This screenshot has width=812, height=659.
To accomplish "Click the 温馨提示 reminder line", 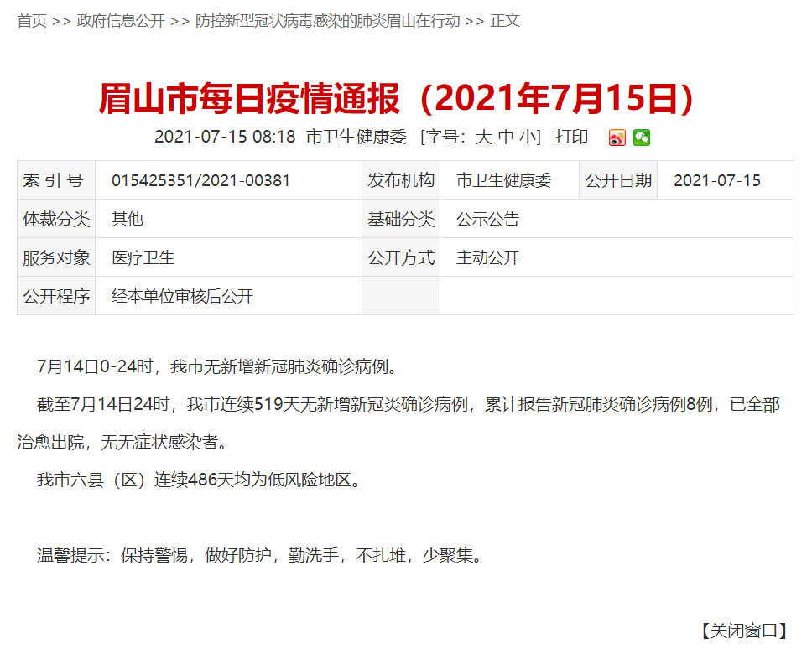I will (260, 556).
